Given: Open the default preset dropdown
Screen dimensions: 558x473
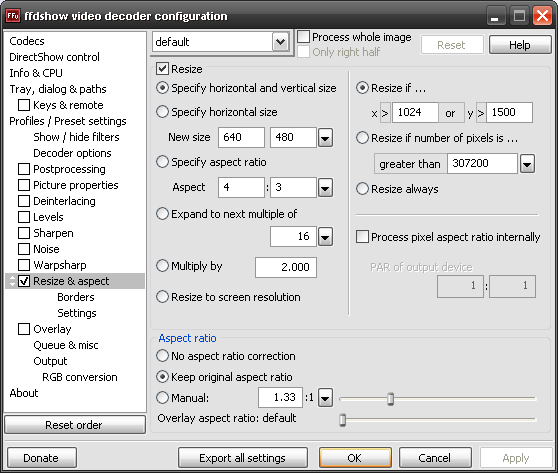Looking at the screenshot, I should click(280, 42).
